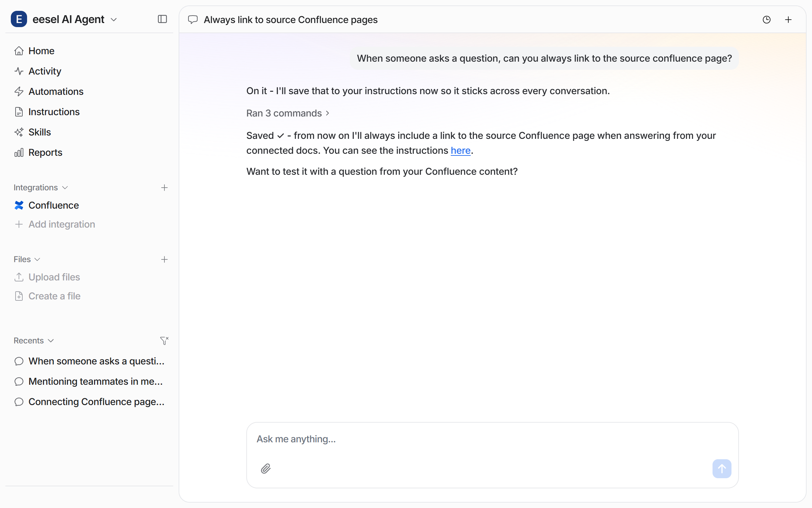Click the create-file document icon
Screen dimensions: 812x508
(19, 296)
